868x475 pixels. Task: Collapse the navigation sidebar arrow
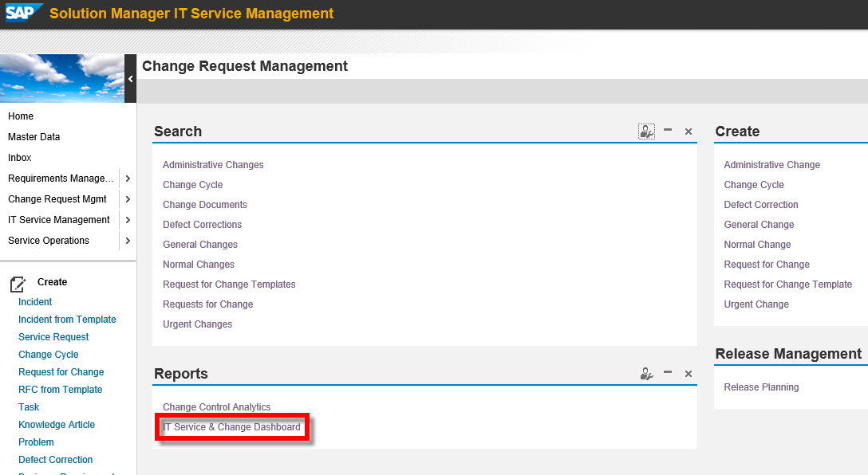131,79
